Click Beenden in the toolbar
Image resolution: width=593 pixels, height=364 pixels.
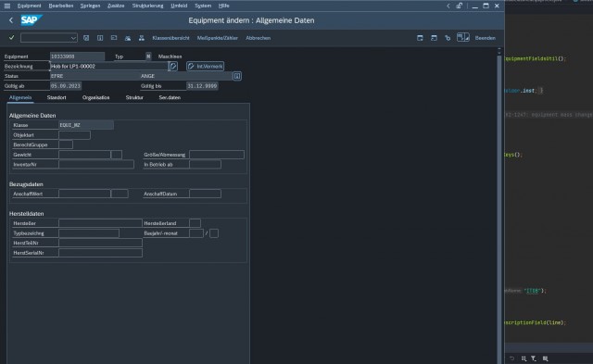(486, 38)
